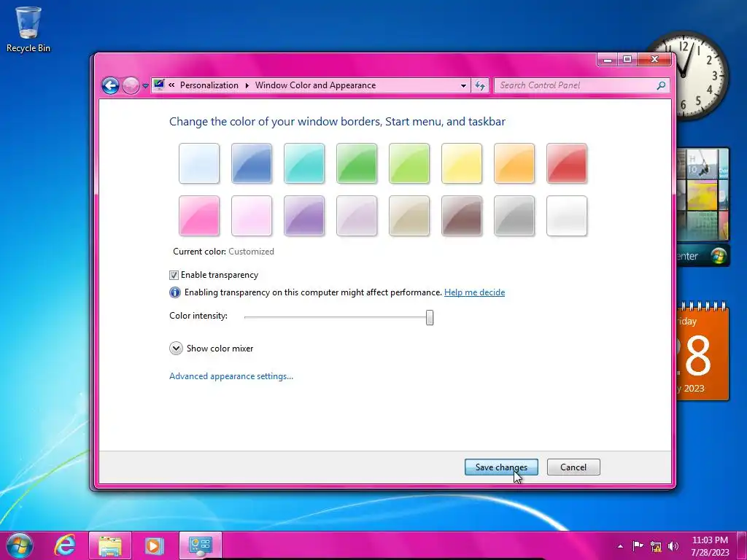Choose the Sky light-blue color swatch
The image size is (747, 560).
pos(199,163)
